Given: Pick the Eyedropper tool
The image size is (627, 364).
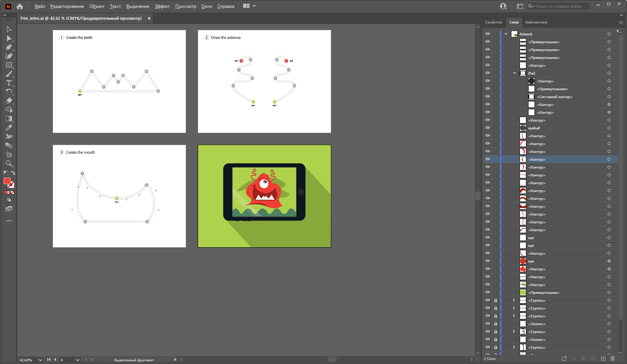Looking at the screenshot, I should pos(9,128).
